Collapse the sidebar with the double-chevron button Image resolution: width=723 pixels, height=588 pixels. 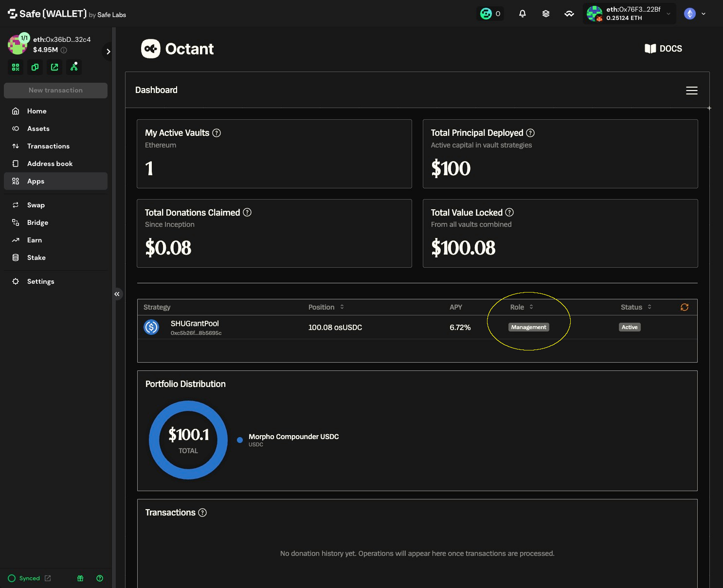click(117, 294)
